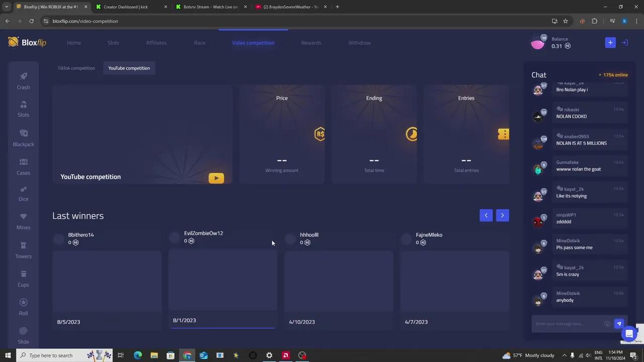The height and width of the screenshot is (362, 644).
Task: Click winner name hhhoolll
Action: (x=309, y=235)
